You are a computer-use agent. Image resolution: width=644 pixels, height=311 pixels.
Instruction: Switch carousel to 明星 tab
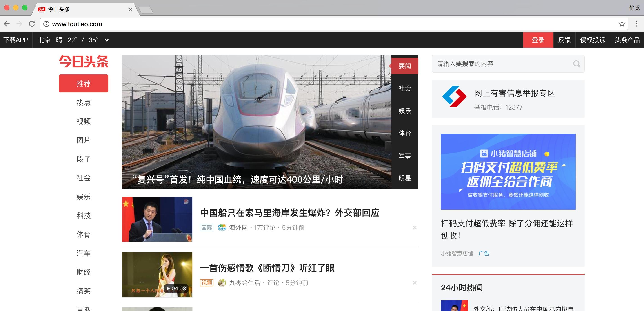tap(405, 178)
